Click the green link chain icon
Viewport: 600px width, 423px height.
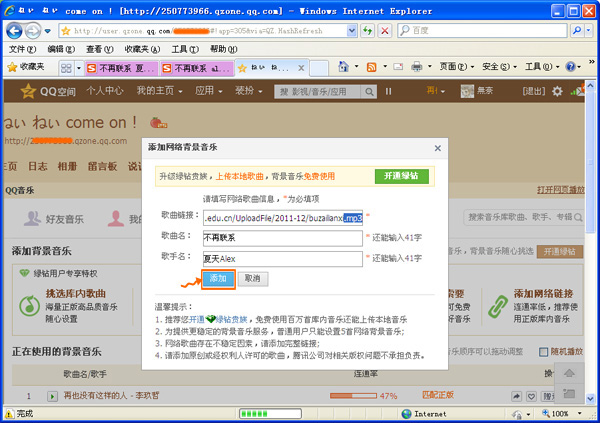pyautogui.click(x=498, y=306)
